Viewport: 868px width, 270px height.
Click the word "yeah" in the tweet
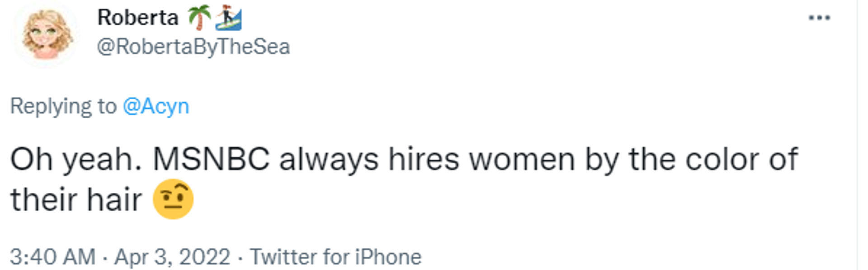coord(98,160)
